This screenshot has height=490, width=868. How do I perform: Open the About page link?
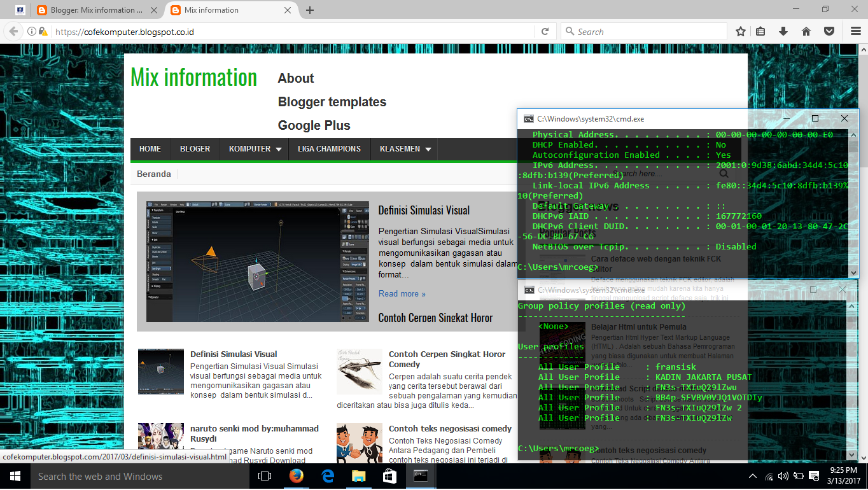pyautogui.click(x=296, y=78)
